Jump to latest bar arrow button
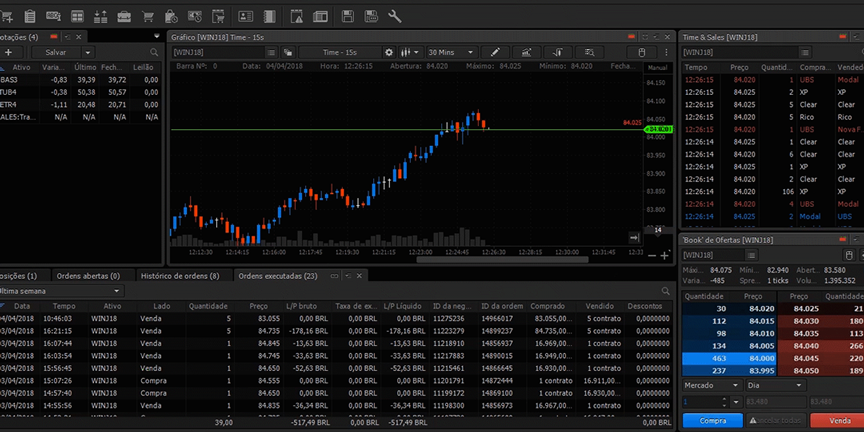Viewport: 864px width, 432px height. [634, 237]
